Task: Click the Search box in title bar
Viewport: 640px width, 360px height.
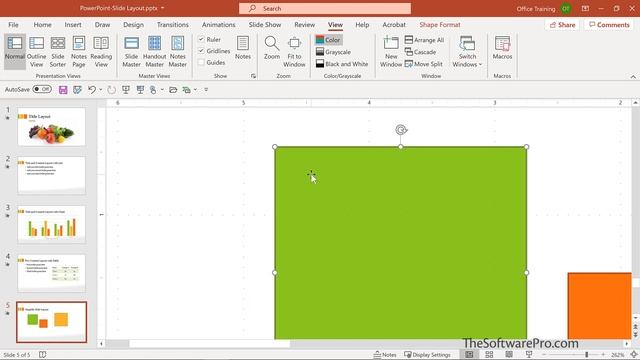Action: pos(325,8)
